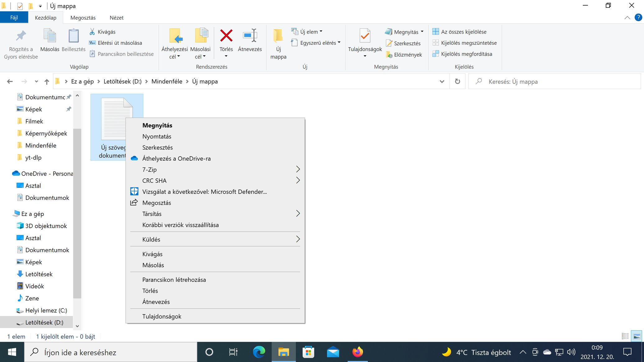
Task: Switch to large thumbnails view icon
Action: 637,336
